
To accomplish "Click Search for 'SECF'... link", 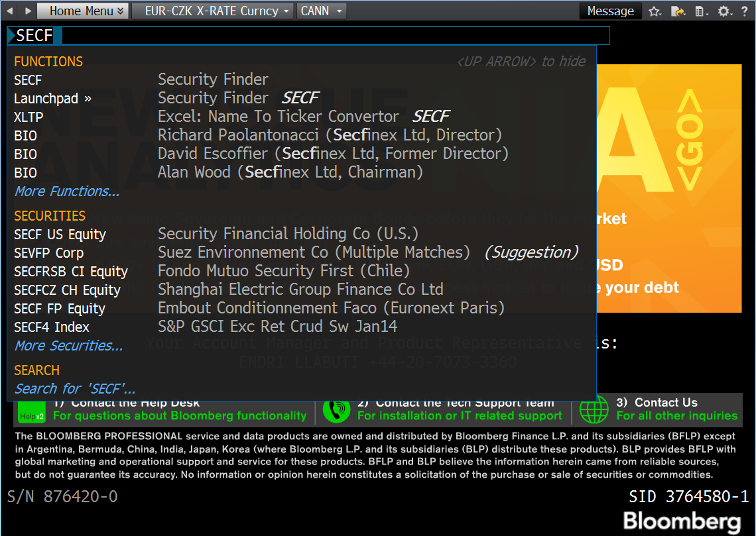I will click(75, 389).
